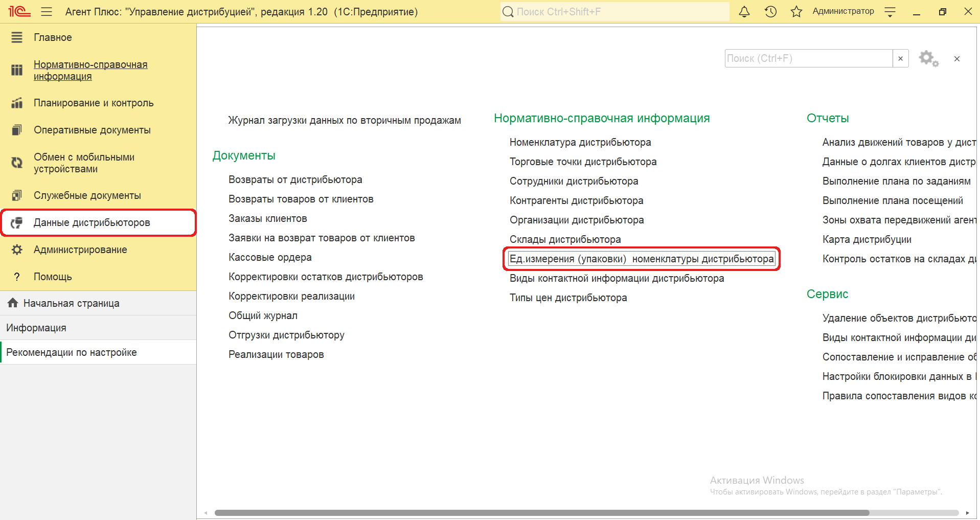980x520 pixels.
Task: Open Заказы клиентов
Action: (268, 218)
